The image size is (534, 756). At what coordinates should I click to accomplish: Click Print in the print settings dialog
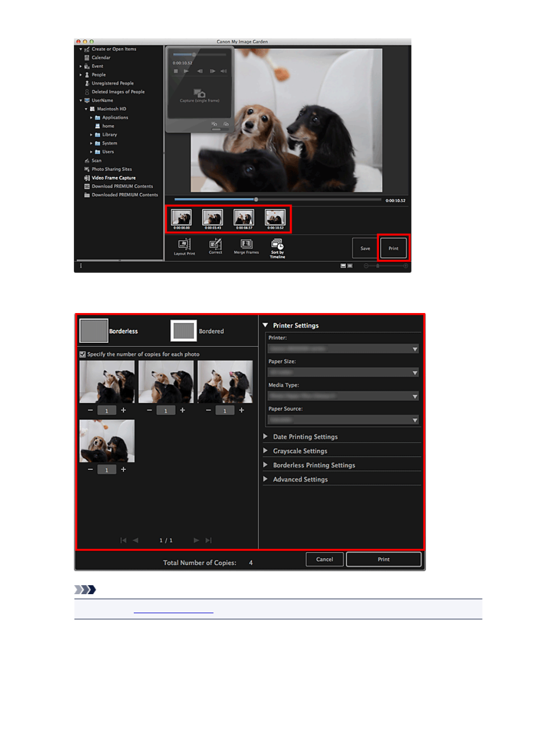383,559
